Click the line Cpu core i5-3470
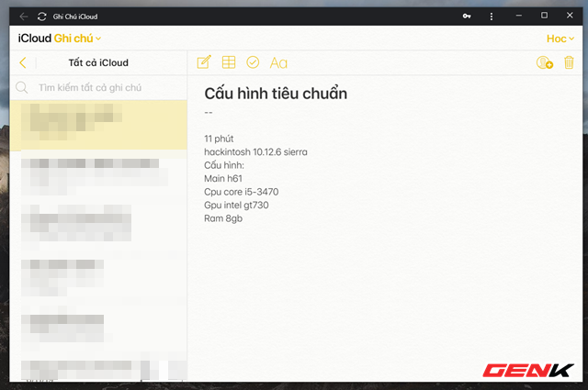Image resolution: width=588 pixels, height=390 pixels. click(241, 192)
